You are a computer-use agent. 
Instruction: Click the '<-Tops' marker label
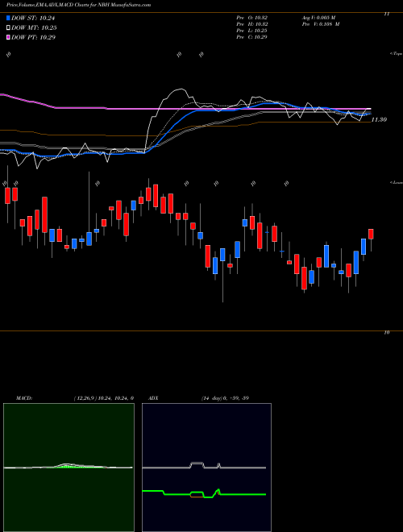397,54
